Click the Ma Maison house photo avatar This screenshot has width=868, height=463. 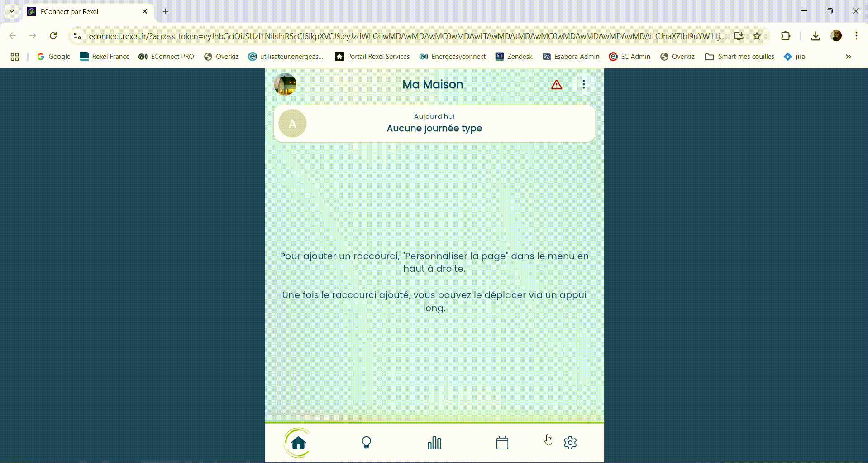tap(285, 84)
